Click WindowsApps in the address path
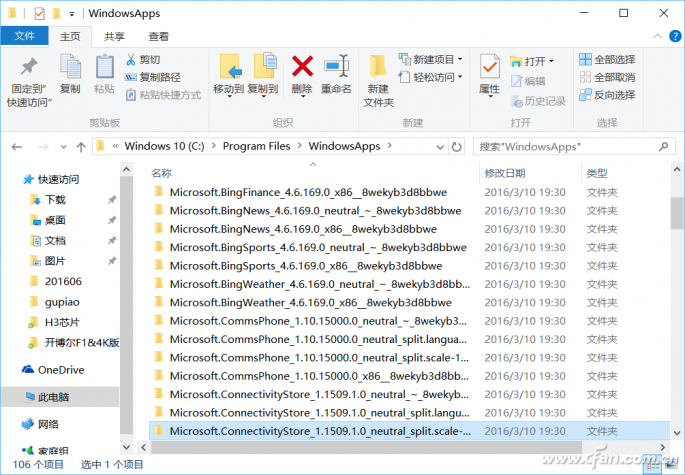685x475 pixels. pyautogui.click(x=344, y=146)
